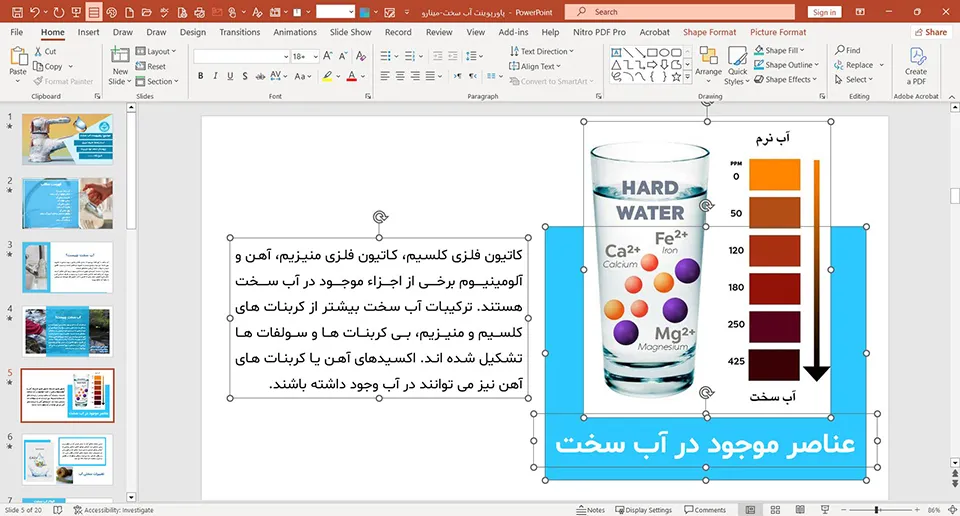
Task: Click the Undo icon
Action: click(x=34, y=12)
